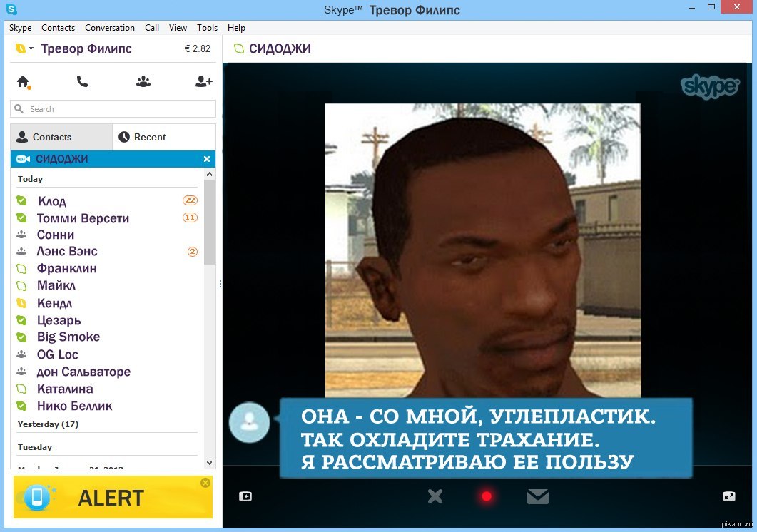Switch to the Recent tab

[x=164, y=137]
